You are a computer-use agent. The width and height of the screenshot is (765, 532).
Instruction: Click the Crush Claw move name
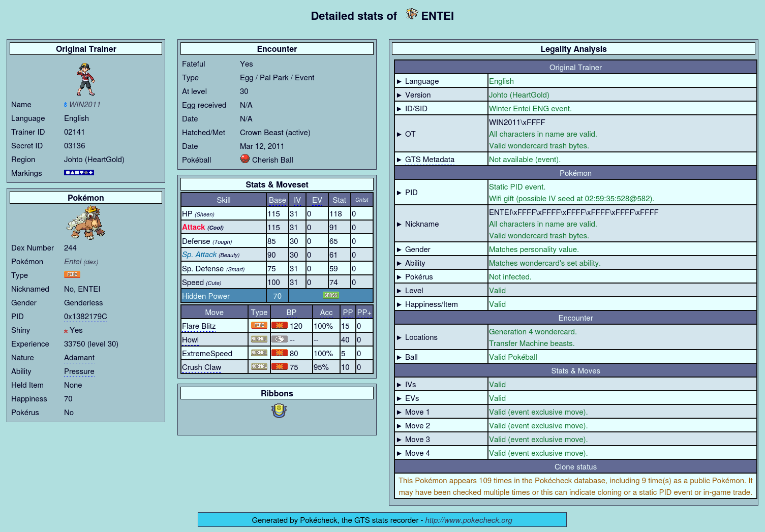point(201,367)
